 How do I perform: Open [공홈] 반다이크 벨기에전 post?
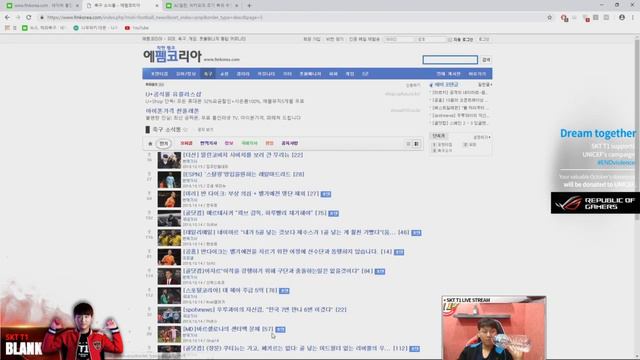287,252
